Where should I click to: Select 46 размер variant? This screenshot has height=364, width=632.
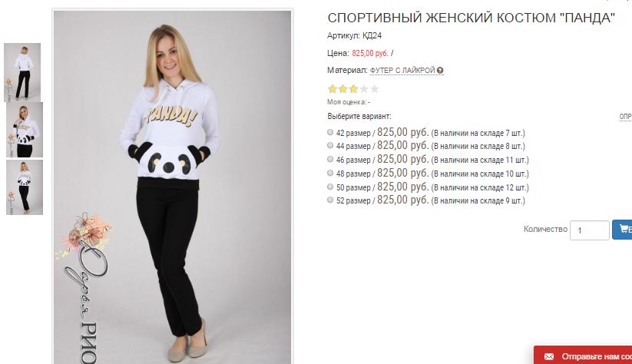point(330,159)
